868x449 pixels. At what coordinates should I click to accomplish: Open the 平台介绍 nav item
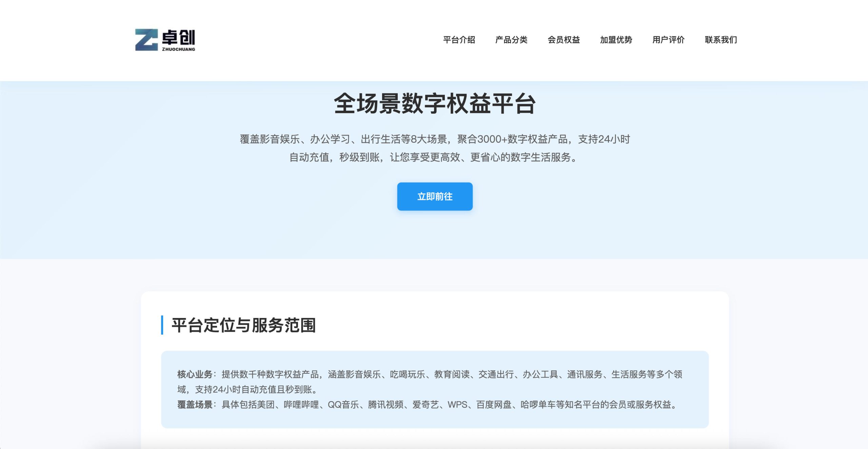point(459,40)
